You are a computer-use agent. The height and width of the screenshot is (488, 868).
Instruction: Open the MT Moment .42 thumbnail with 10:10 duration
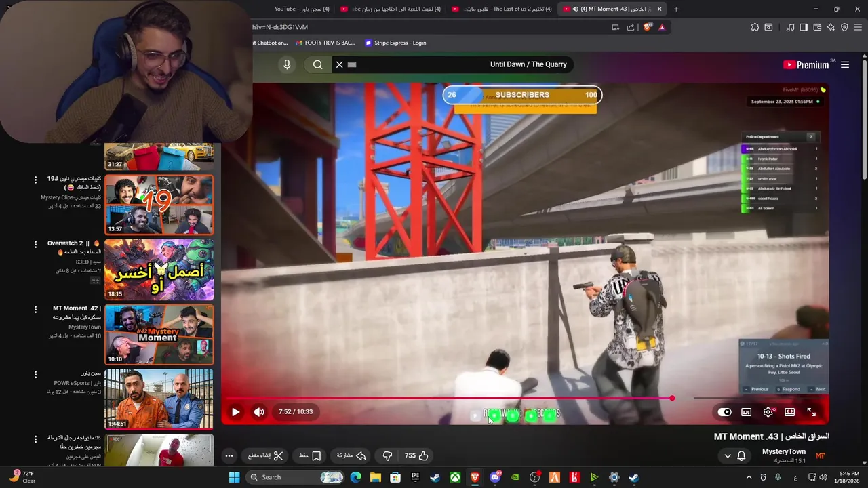tap(159, 335)
